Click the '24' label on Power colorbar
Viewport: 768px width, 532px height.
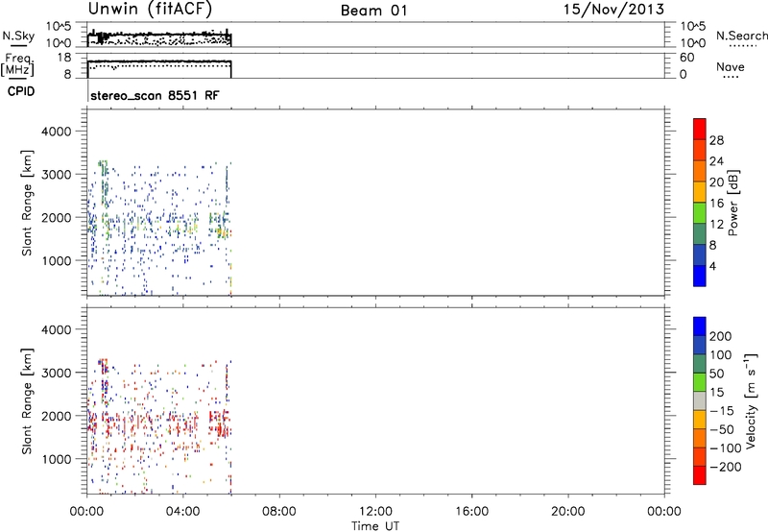tap(716, 161)
